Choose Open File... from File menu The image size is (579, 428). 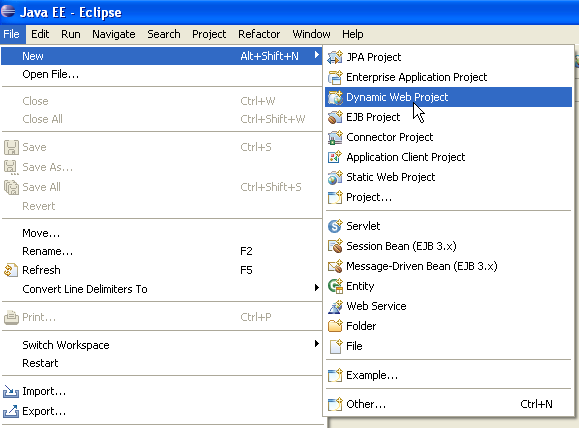coord(162,74)
